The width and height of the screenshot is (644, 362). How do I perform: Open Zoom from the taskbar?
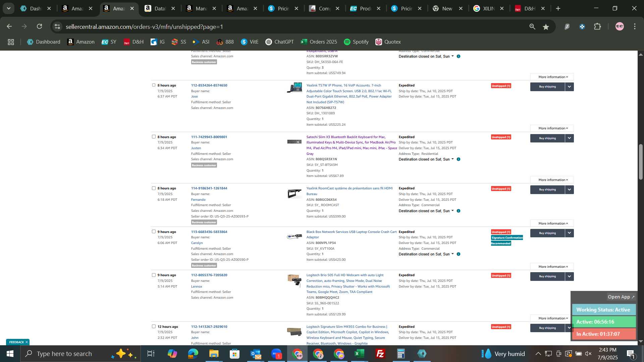click(276, 354)
